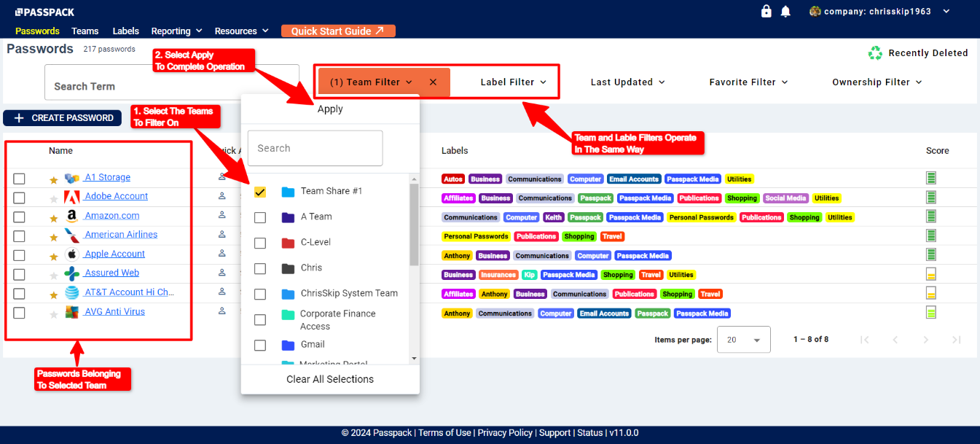Open the Passwords tab
This screenshot has height=444, width=980.
(x=37, y=31)
